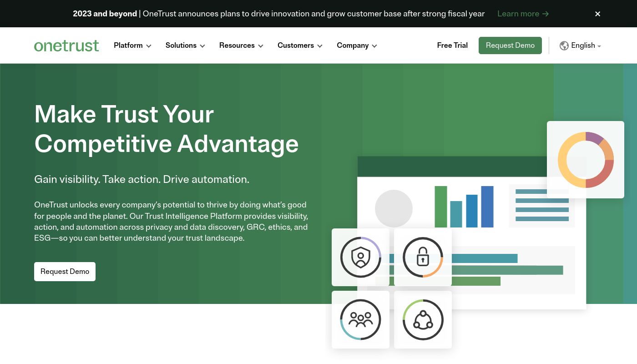
Task: Open the Solutions menu
Action: point(185,45)
